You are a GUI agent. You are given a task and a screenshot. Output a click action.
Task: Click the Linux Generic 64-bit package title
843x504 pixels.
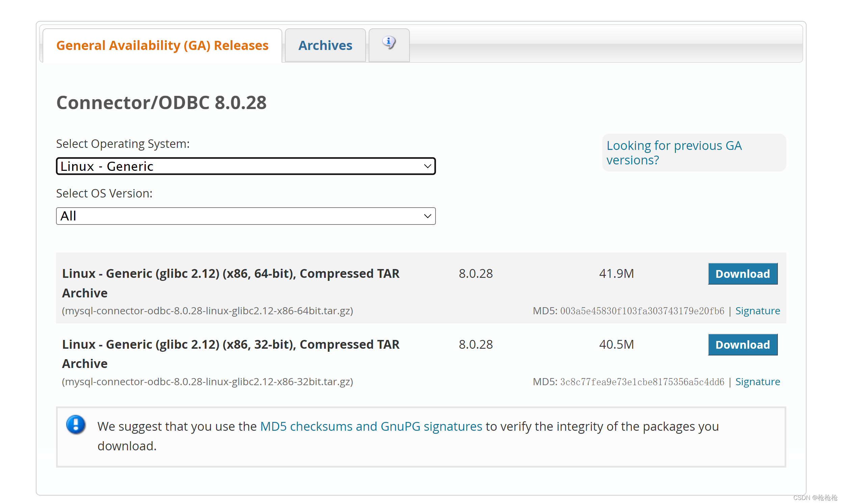pyautogui.click(x=230, y=274)
